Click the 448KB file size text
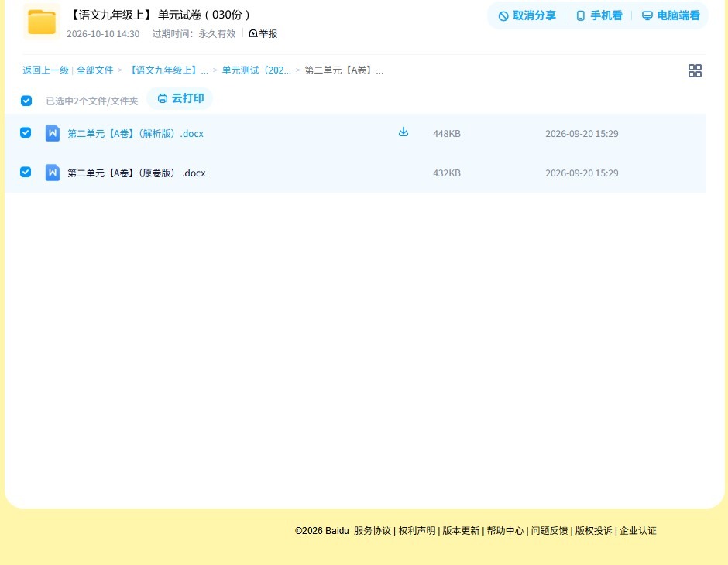 pyautogui.click(x=447, y=134)
